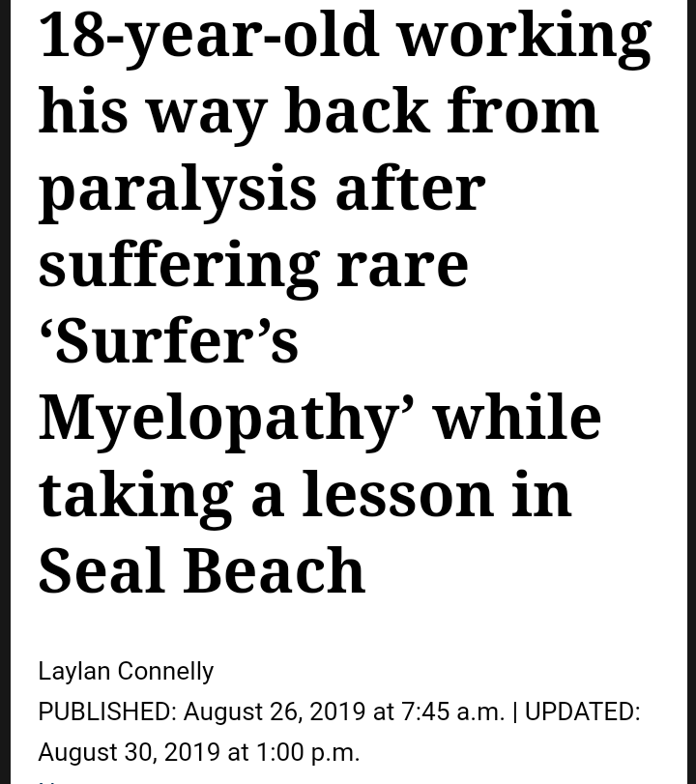696x784 pixels.
Task: Click the separator bar between PUBLISHED and UPDATED
Action: point(514,711)
